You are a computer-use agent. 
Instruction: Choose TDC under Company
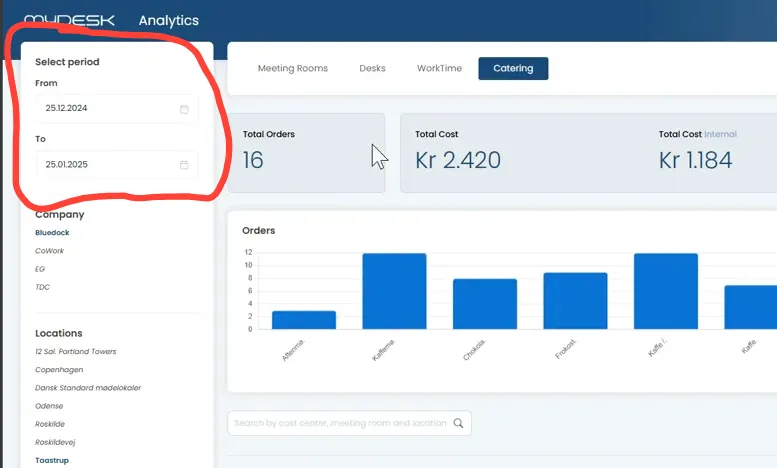43,287
